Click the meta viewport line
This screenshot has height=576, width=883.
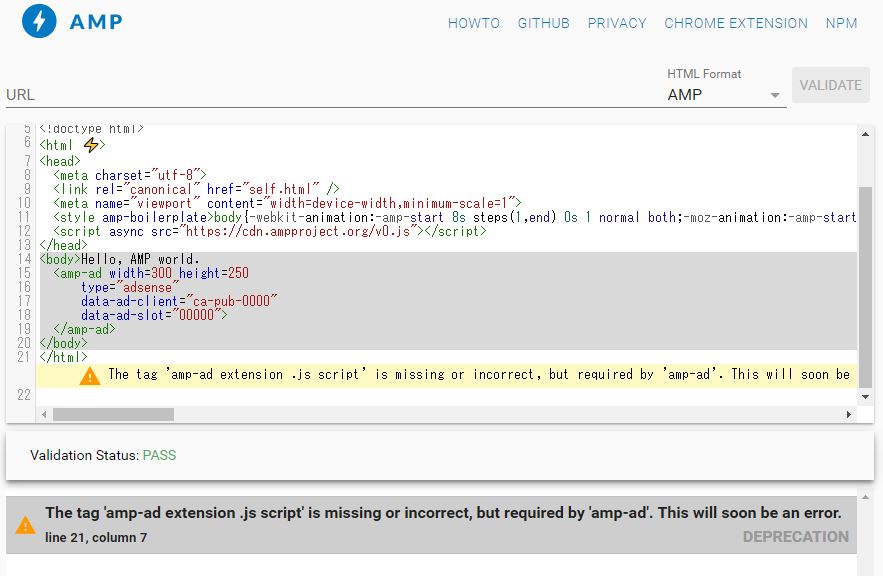coord(288,203)
